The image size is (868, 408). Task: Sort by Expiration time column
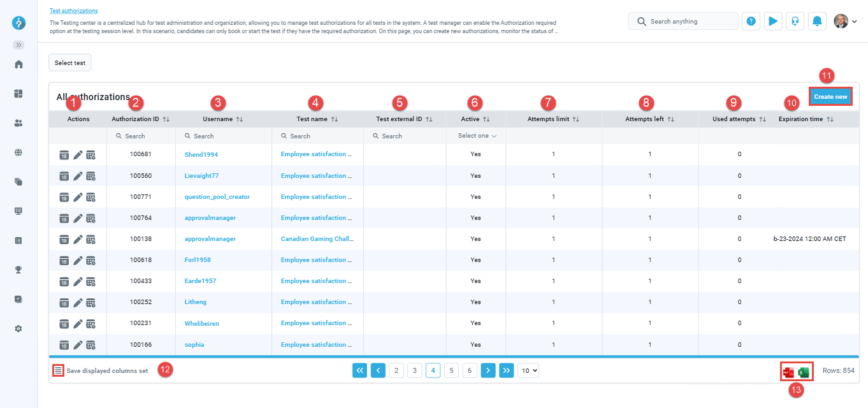click(830, 119)
